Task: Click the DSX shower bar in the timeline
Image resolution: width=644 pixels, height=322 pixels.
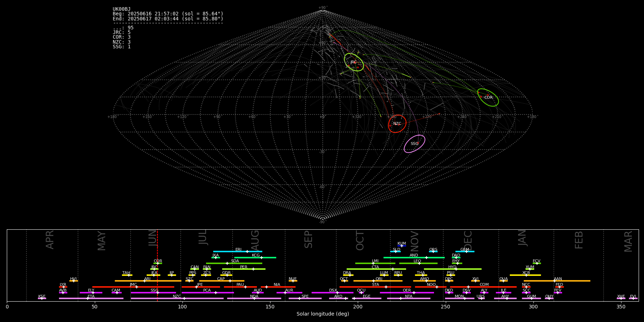Action: tap(332, 293)
